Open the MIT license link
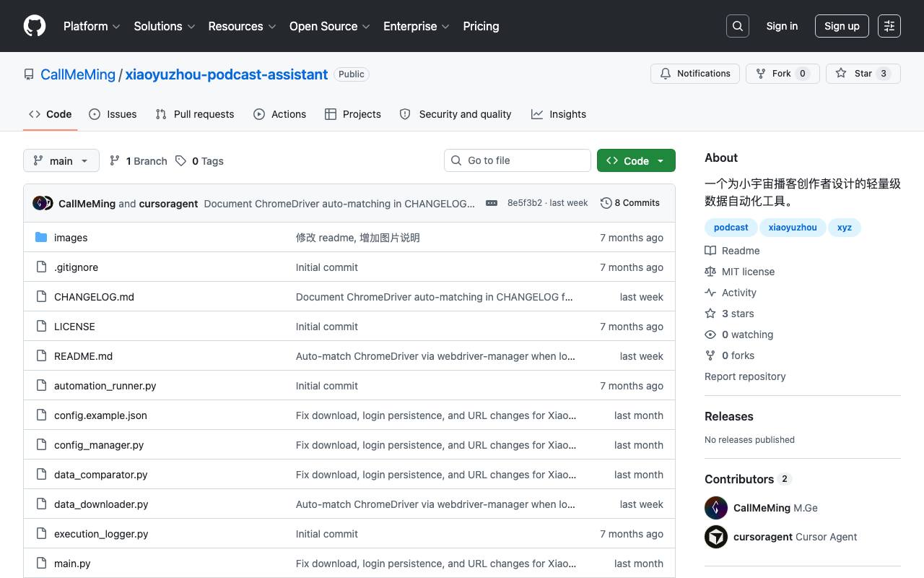 point(740,272)
